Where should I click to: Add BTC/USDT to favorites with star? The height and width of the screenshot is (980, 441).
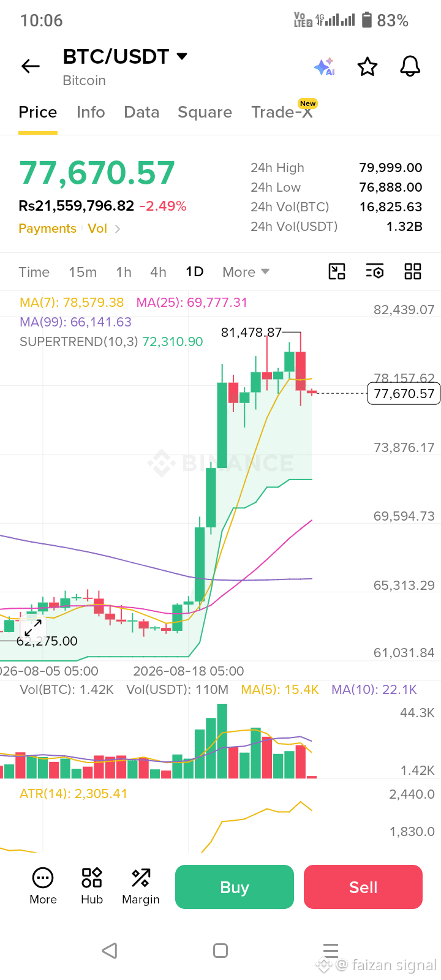click(367, 66)
